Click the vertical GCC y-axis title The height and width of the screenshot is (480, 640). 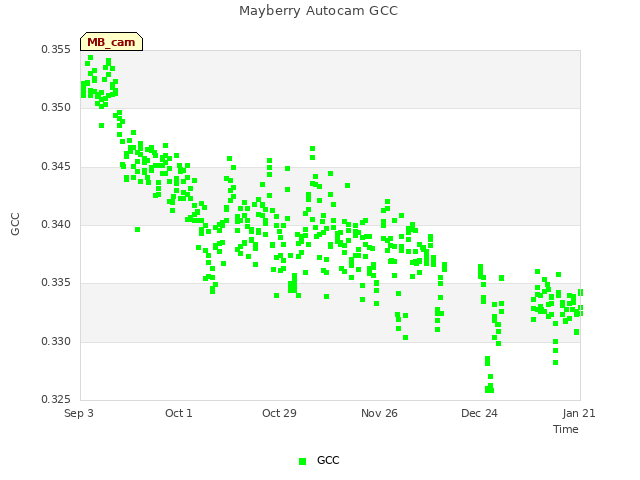pos(15,224)
